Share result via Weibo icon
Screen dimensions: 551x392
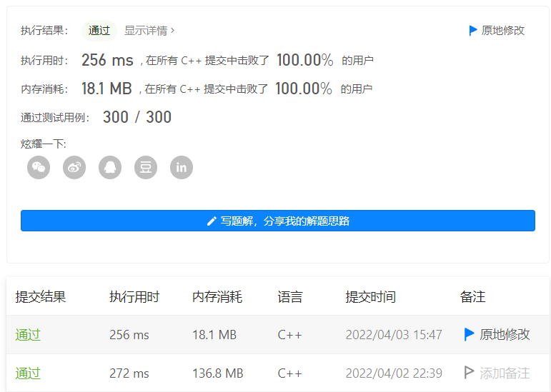pos(74,167)
